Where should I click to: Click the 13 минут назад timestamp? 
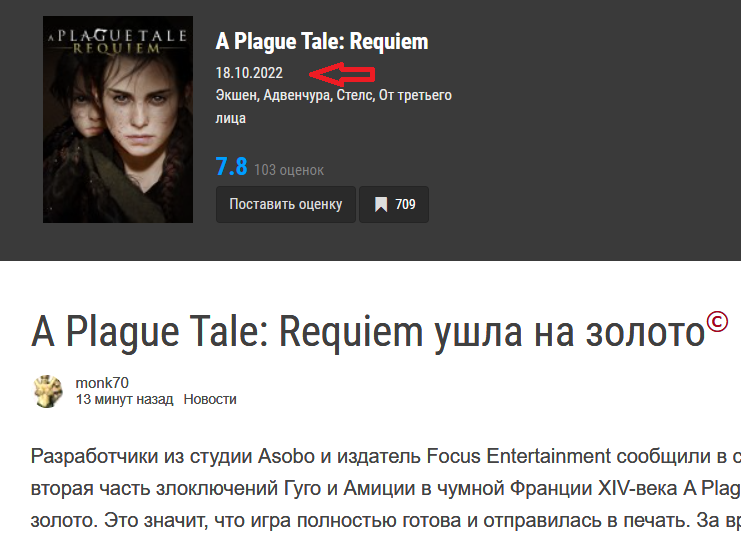(124, 400)
